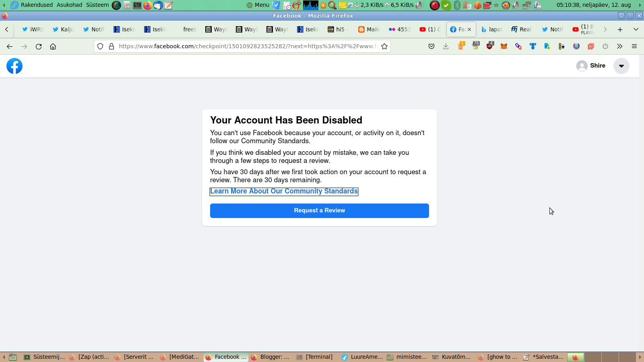
Task: Close the active Facebook tab
Action: click(x=469, y=29)
